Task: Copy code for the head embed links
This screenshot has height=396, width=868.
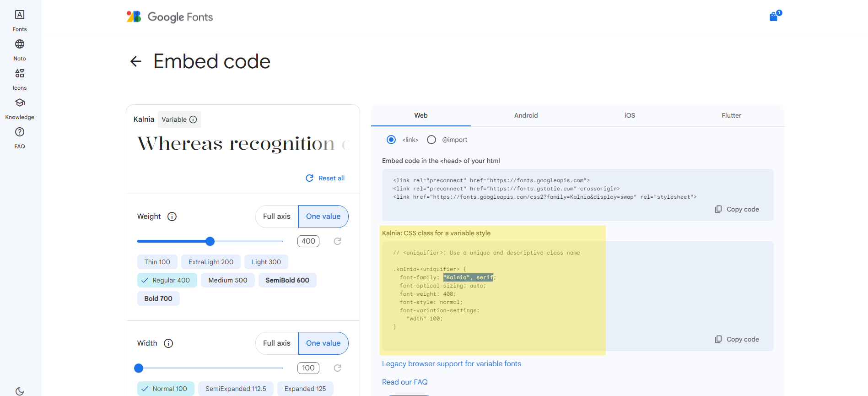Action: 737,209
